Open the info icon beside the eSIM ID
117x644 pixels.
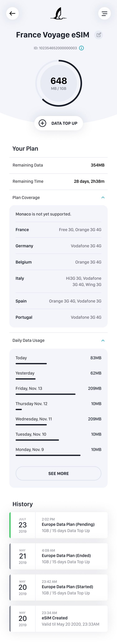pos(81,48)
